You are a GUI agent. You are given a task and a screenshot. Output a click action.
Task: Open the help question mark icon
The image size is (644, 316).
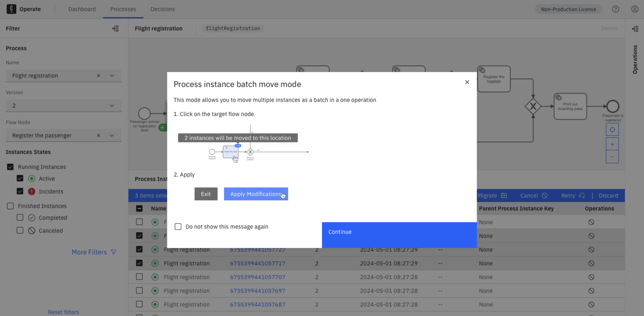[616, 9]
